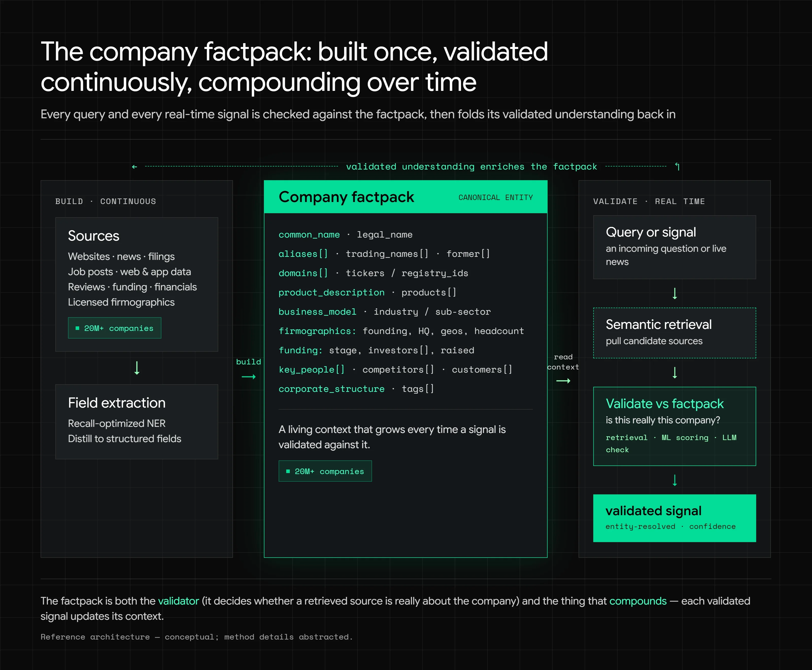Image resolution: width=812 pixels, height=670 pixels.
Task: Select 'tickers / registry_ids' text
Action: click(407, 273)
